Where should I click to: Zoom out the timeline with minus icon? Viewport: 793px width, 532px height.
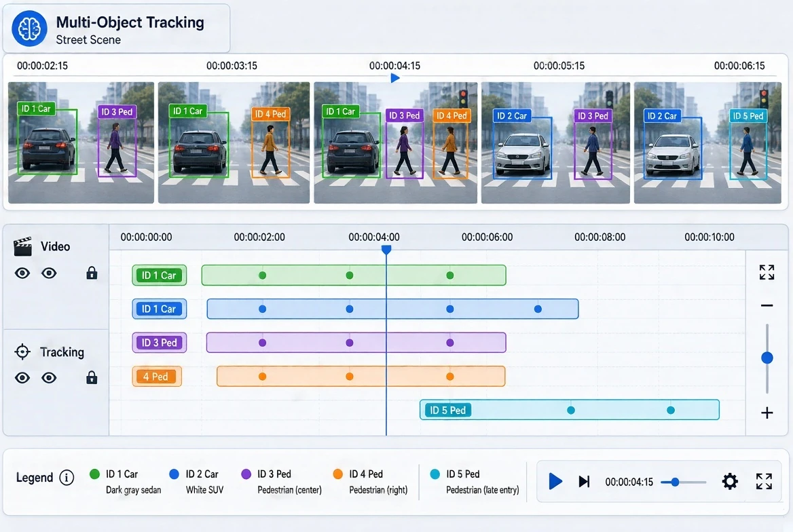coord(767,305)
